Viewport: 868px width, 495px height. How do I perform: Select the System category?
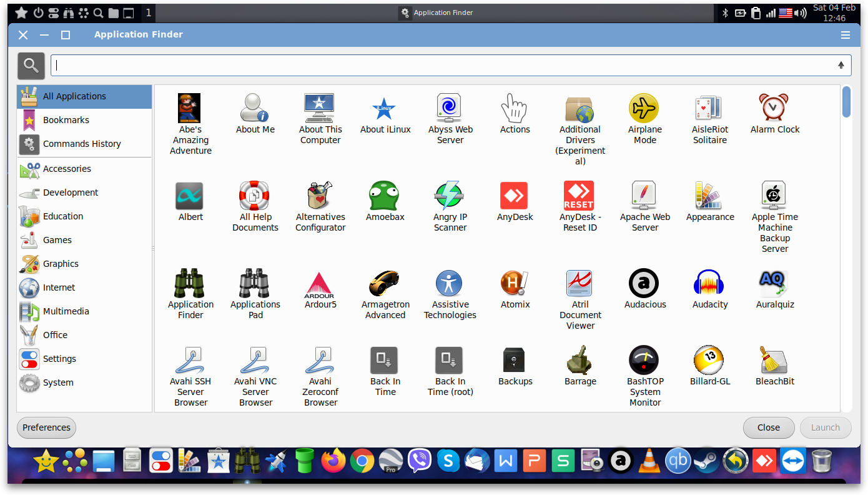[x=84, y=382]
